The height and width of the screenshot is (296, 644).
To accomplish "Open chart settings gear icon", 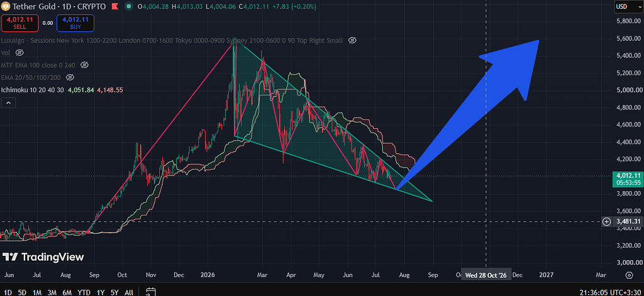I will pos(629,275).
